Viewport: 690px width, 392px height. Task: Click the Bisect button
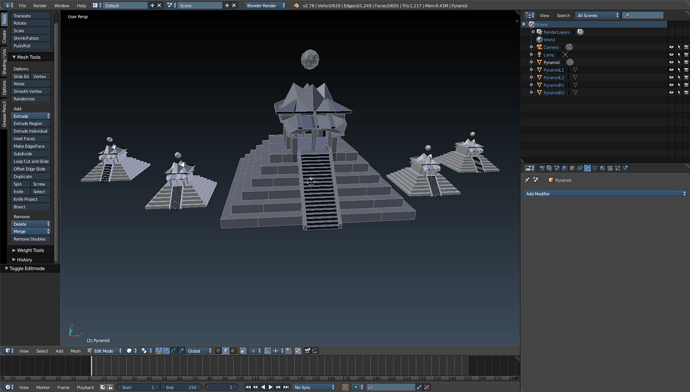(31, 207)
